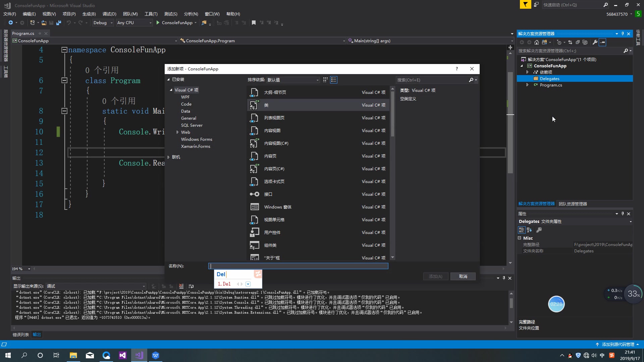644x362 pixels.
Task: Expand the Web category in dialog tree
Action: point(177,132)
